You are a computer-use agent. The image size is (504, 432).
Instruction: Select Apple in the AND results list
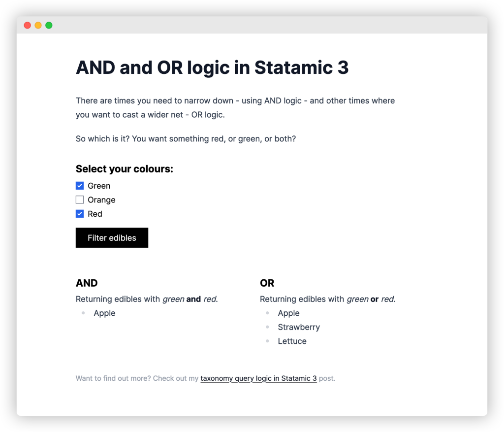[104, 313]
